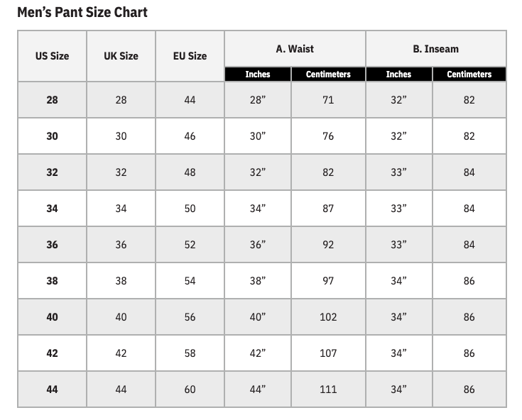This screenshot has width=522, height=420.
Task: Click the 71 waist centimeters cell
Action: click(328, 100)
